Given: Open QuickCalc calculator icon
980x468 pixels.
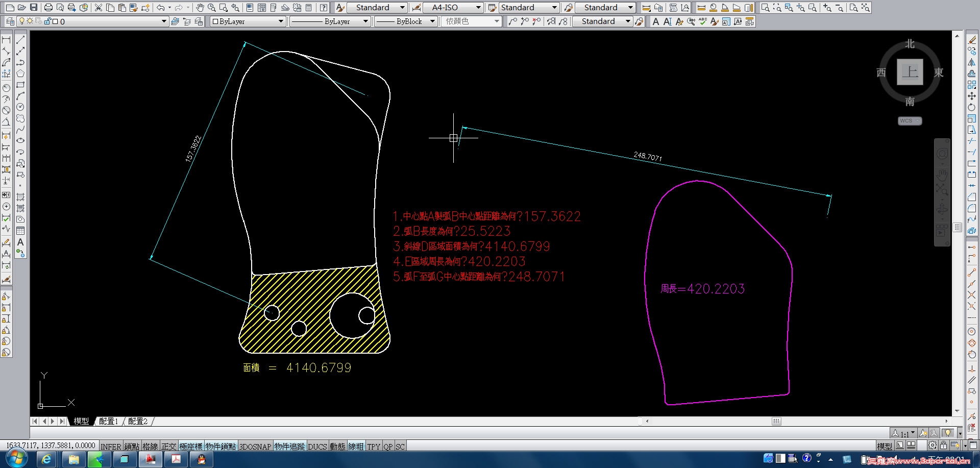Looking at the screenshot, I should [309, 7].
